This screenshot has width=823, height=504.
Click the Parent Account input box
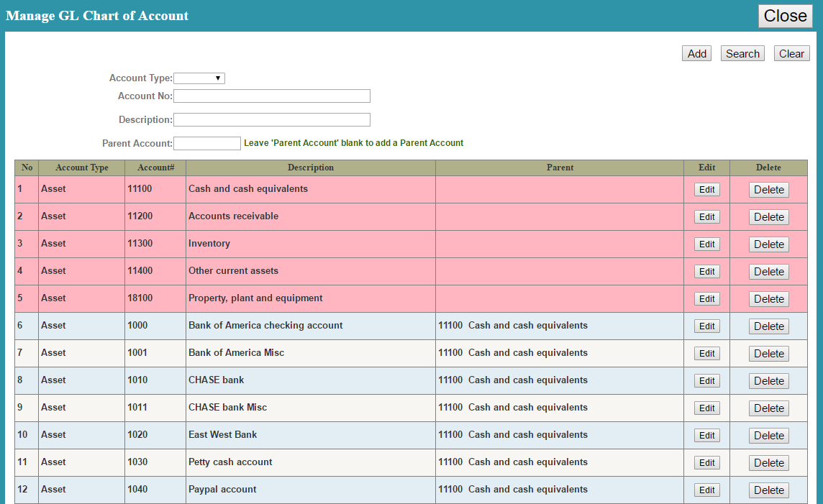pyautogui.click(x=207, y=144)
